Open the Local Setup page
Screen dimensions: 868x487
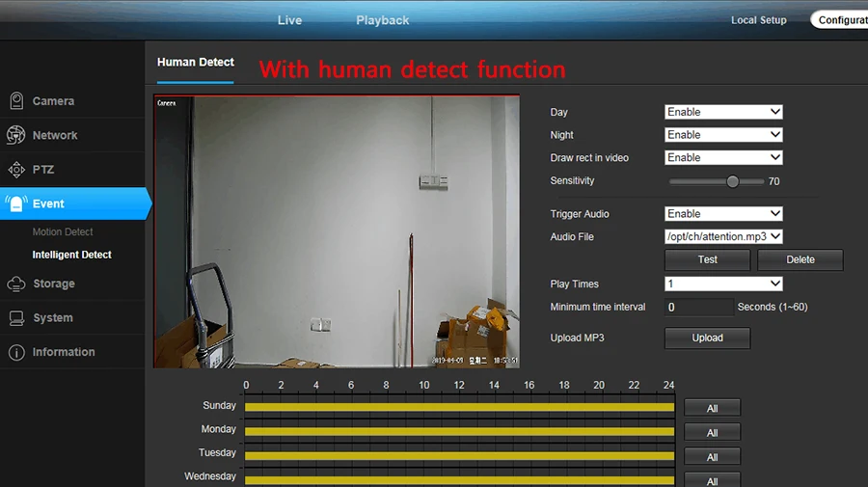tap(758, 20)
